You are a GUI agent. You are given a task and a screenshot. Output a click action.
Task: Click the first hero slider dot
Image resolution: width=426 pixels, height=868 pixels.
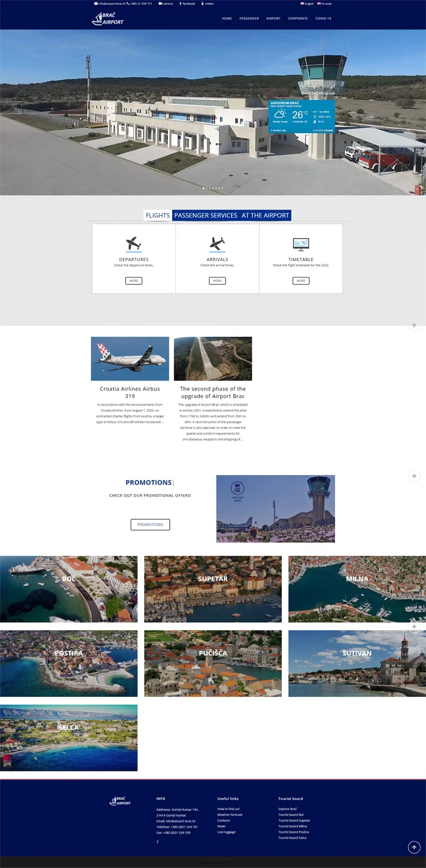pyautogui.click(x=203, y=188)
